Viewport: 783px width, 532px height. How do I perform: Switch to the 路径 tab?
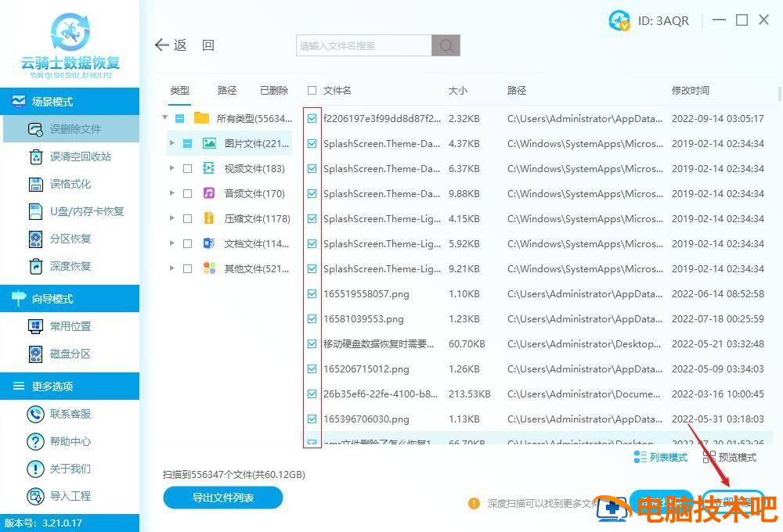click(x=227, y=90)
